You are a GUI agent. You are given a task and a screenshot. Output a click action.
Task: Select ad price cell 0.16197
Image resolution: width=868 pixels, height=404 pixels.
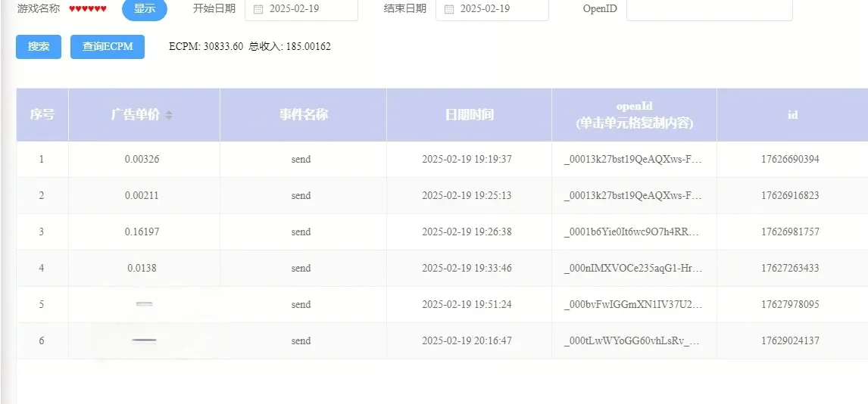(x=142, y=232)
